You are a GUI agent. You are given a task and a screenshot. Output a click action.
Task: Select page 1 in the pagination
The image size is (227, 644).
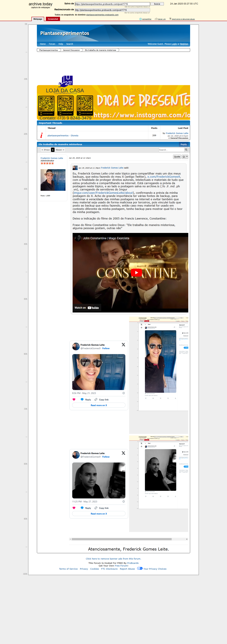click(53, 150)
